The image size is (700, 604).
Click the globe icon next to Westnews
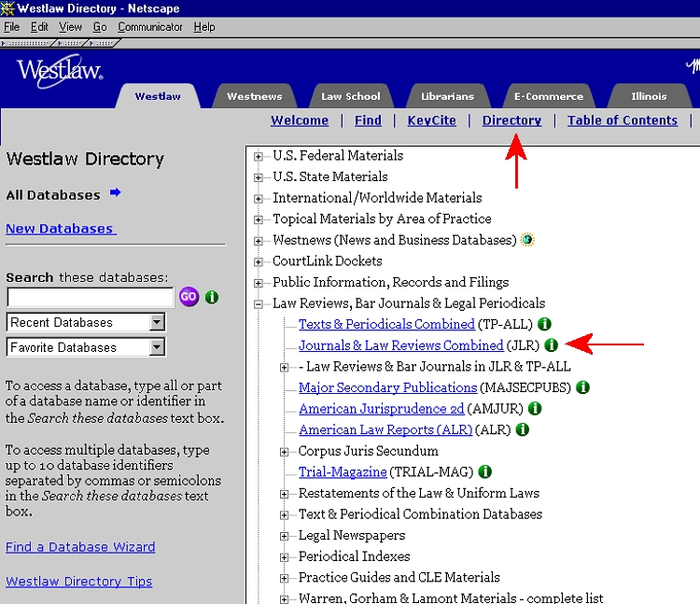[527, 240]
